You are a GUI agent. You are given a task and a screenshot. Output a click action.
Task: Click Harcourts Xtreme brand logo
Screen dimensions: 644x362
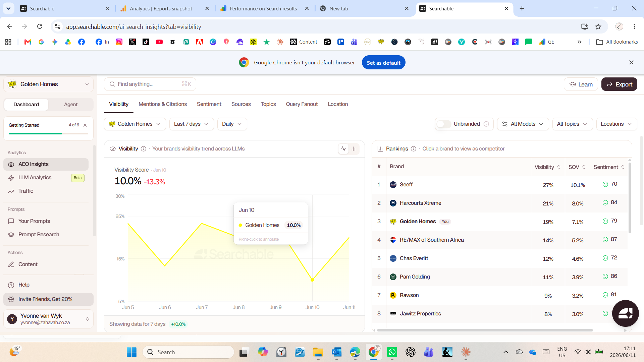[x=393, y=203]
